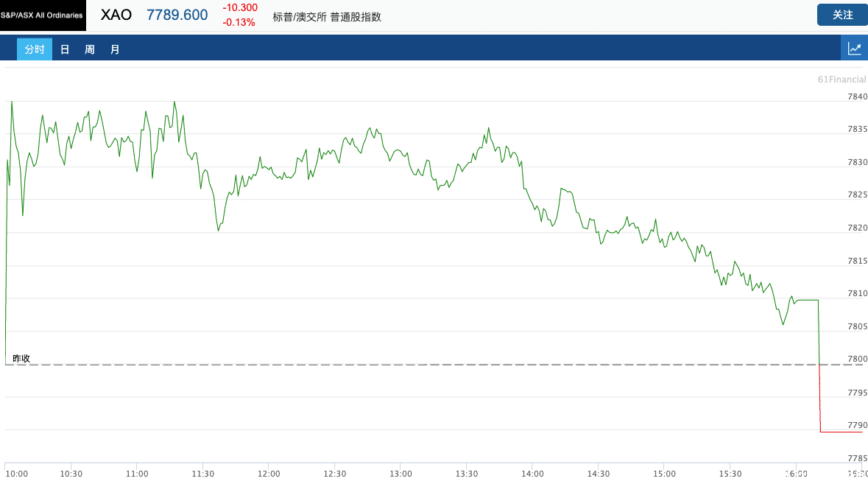This screenshot has width=868, height=484.
Task: Switch to the 周 weekly tab
Action: click(x=90, y=49)
